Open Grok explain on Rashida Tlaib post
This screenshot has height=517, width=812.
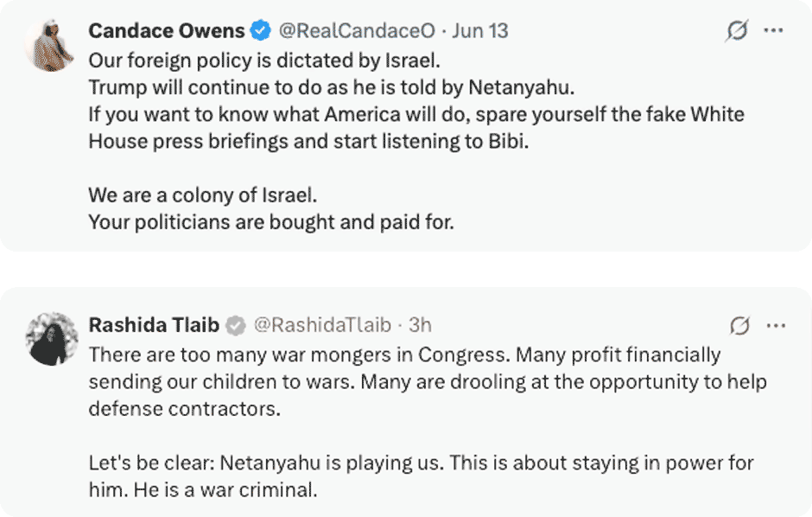point(739,326)
